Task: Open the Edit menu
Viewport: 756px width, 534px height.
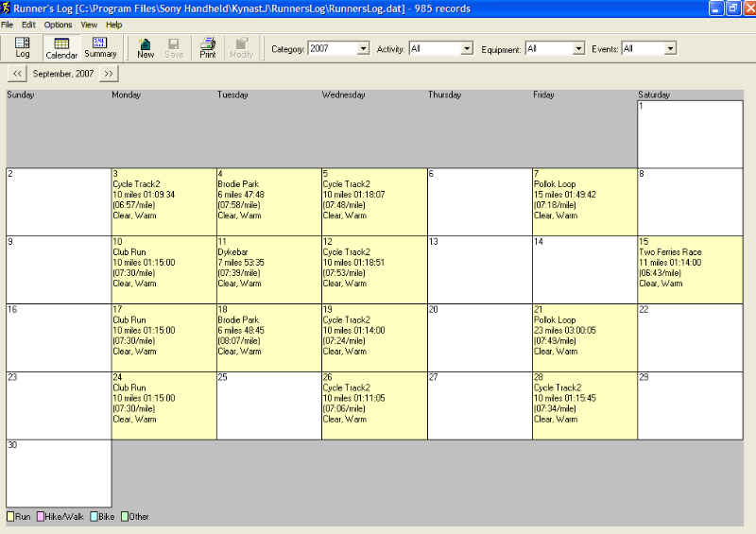Action: pyautogui.click(x=28, y=25)
